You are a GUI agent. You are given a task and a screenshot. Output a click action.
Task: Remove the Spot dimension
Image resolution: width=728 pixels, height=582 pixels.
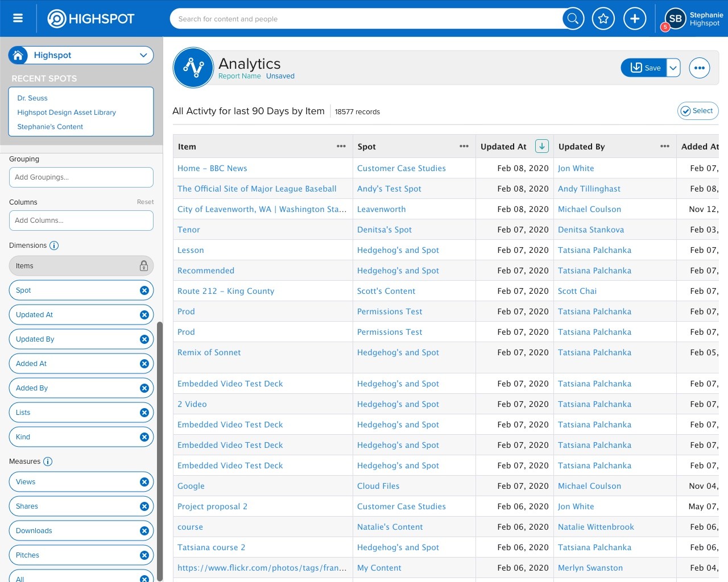144,290
